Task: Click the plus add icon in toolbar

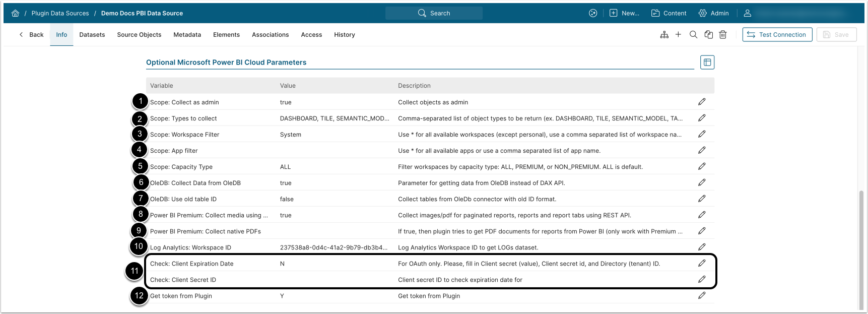Action: (x=678, y=35)
